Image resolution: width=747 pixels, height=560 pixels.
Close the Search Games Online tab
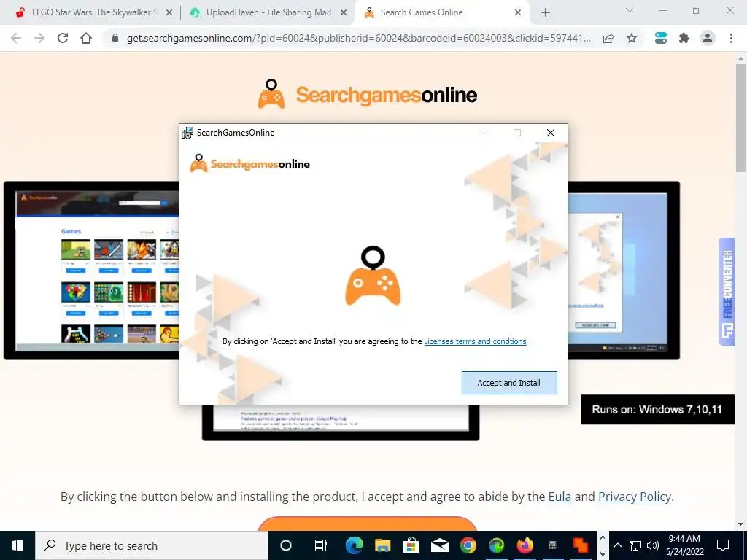pos(518,13)
